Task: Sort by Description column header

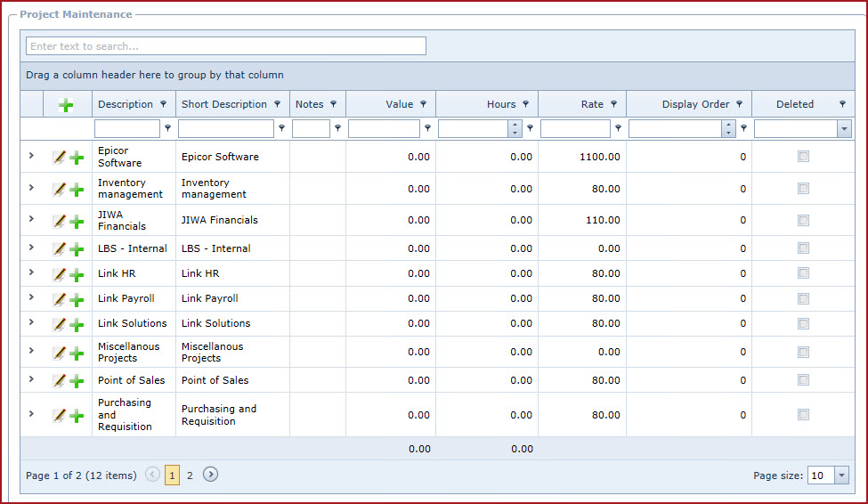Action: [x=126, y=104]
